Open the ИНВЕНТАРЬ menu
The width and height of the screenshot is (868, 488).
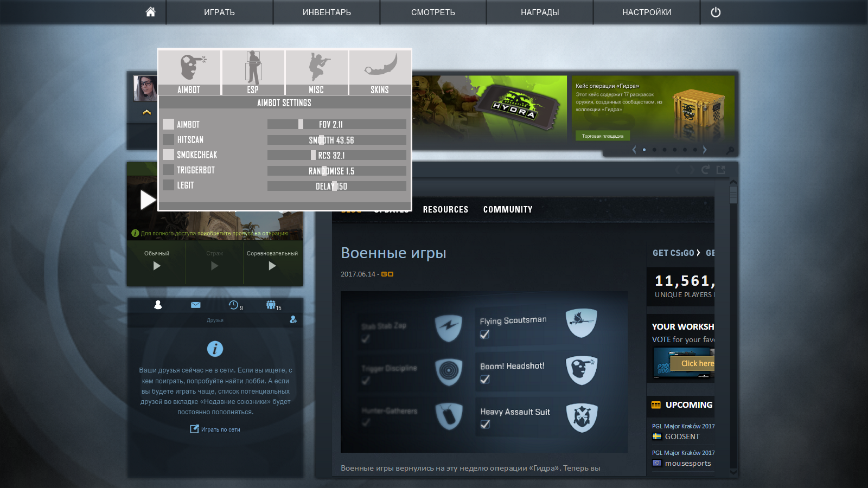pyautogui.click(x=327, y=12)
